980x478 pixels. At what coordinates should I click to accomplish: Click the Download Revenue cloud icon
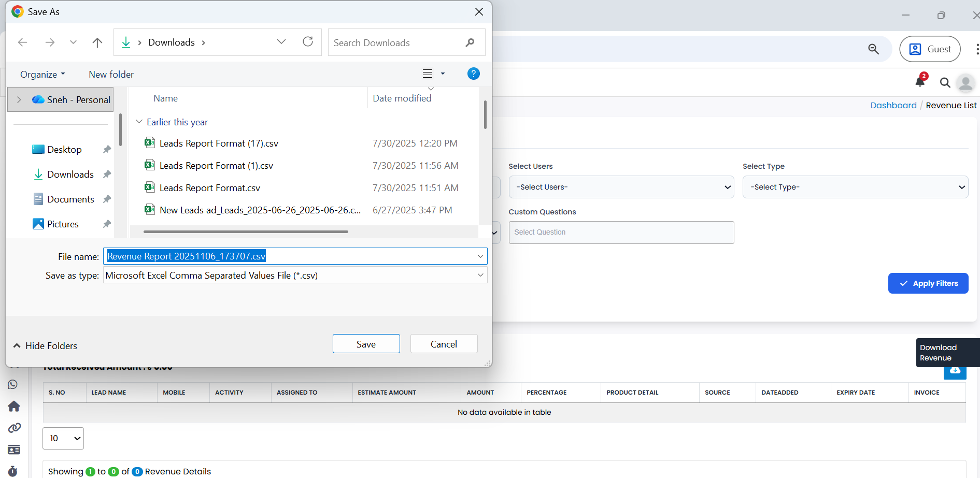coord(955,372)
